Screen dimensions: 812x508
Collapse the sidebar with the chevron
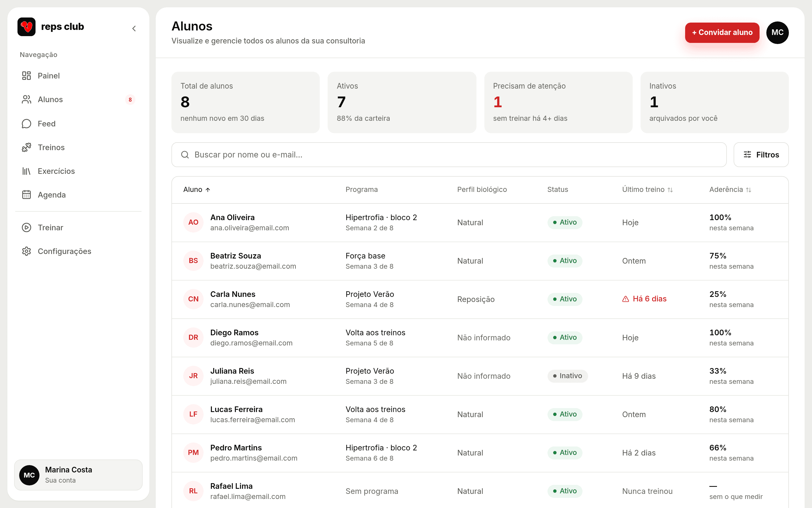[134, 29]
